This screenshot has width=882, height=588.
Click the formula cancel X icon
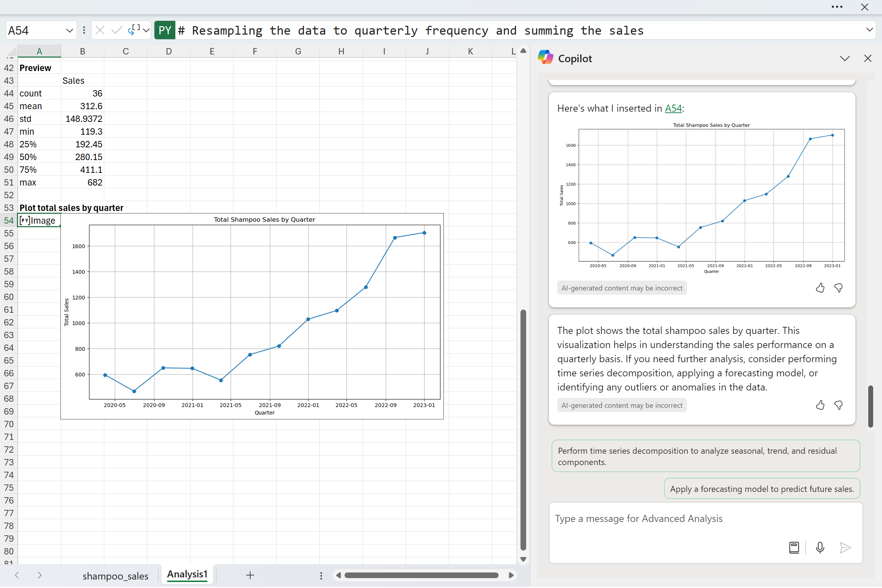pos(100,30)
